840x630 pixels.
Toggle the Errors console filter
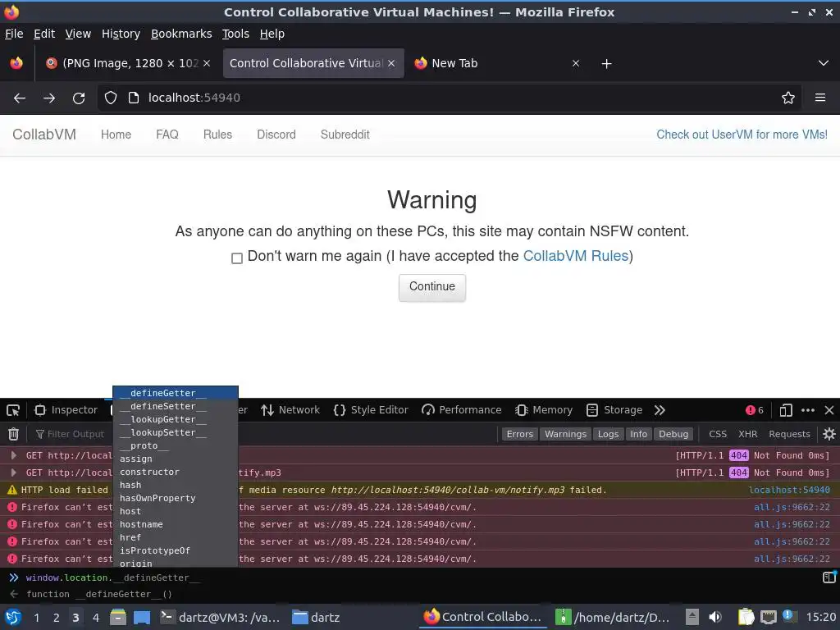519,434
